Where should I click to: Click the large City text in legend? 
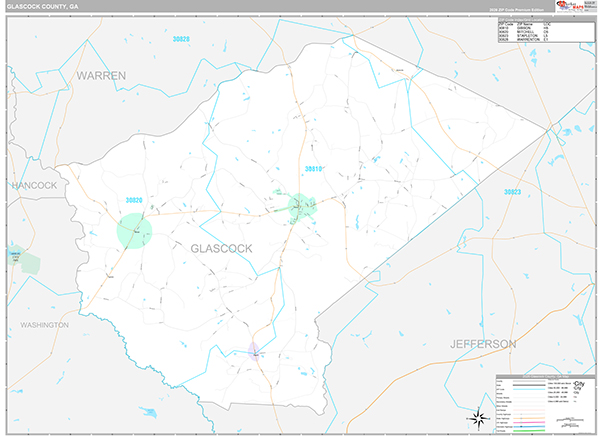[579, 384]
